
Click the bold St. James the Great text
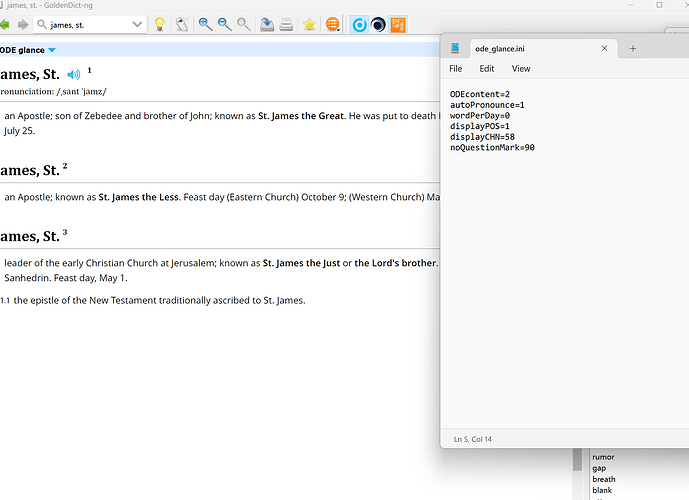click(x=301, y=116)
